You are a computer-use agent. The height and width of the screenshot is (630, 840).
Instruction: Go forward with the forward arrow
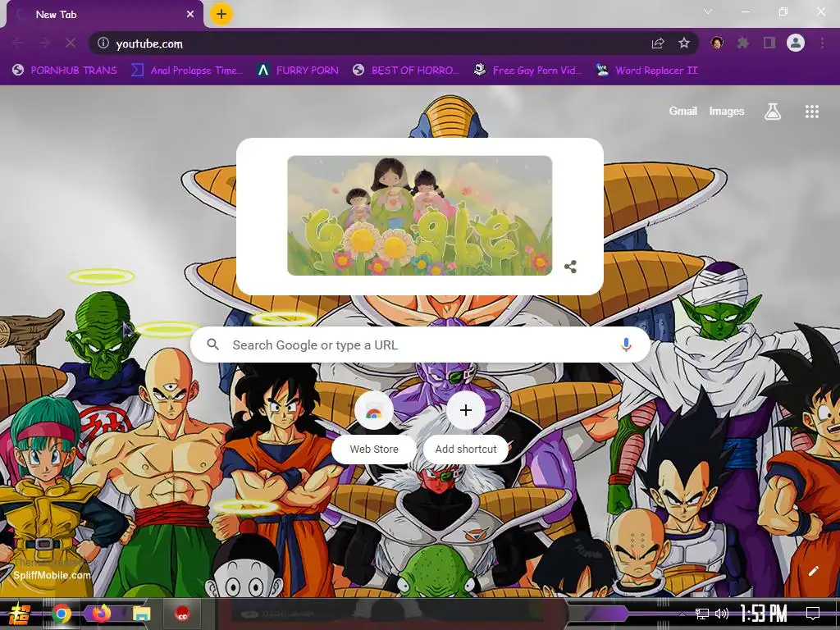click(x=44, y=43)
